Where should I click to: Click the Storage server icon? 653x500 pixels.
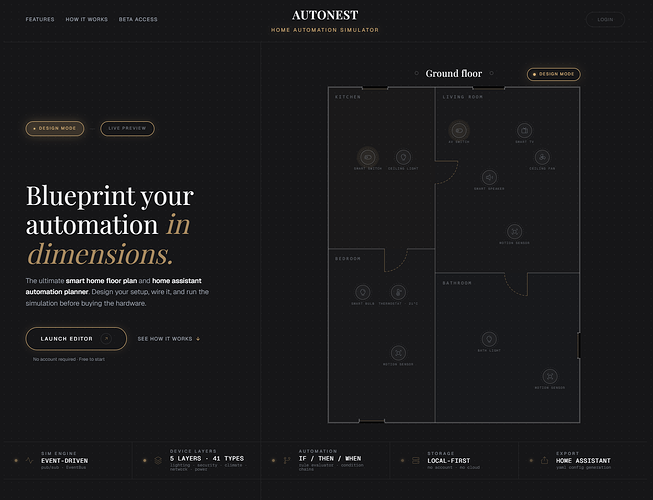(x=416, y=460)
